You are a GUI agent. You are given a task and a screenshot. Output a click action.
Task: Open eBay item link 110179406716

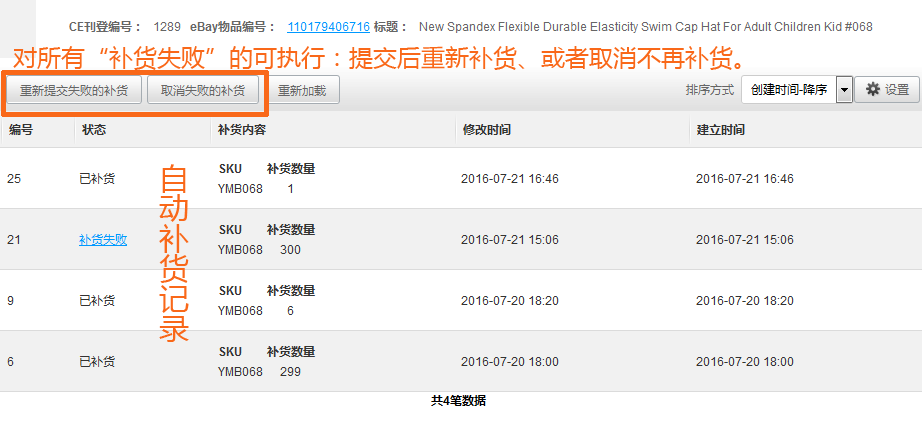coord(328,26)
